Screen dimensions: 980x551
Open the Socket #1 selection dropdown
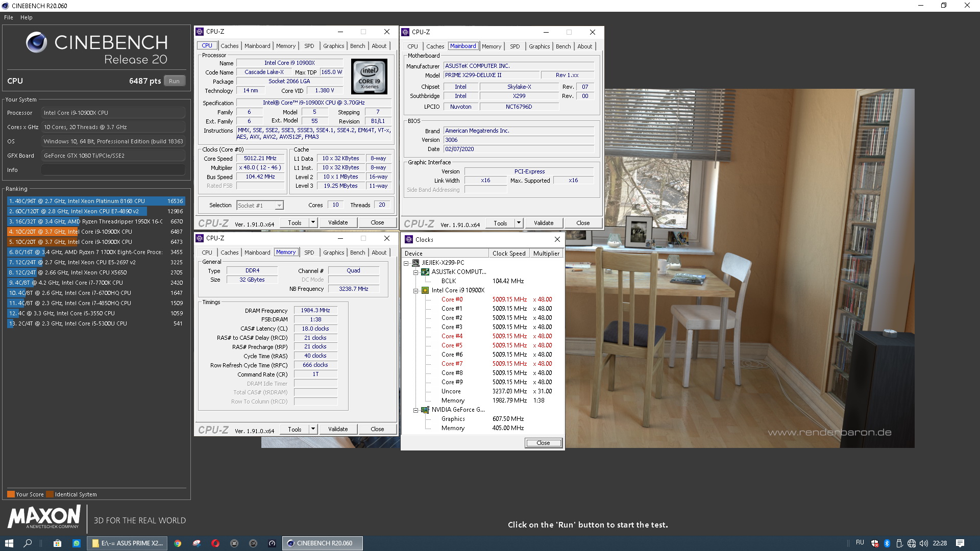(x=279, y=206)
